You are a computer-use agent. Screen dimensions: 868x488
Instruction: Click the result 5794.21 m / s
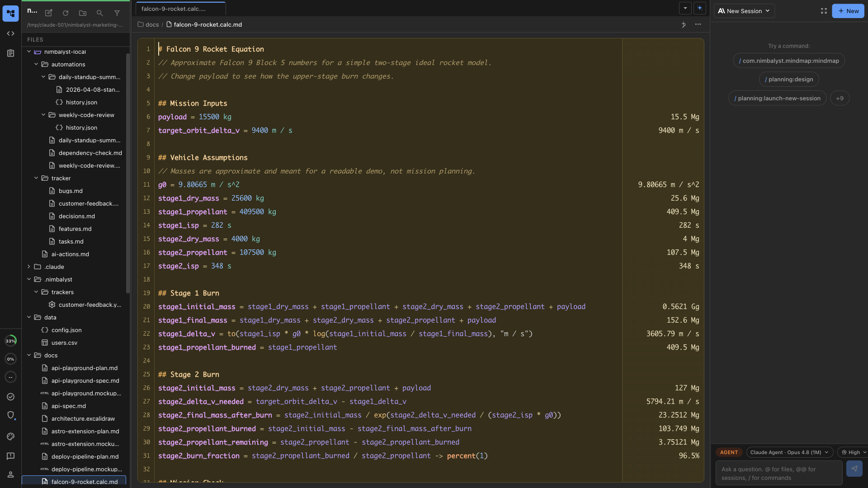coord(673,401)
